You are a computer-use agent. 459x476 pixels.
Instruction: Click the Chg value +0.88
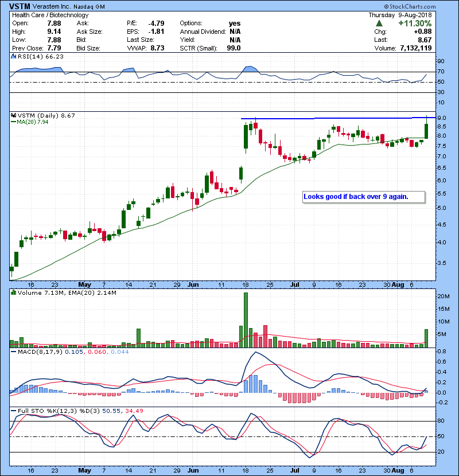pyautogui.click(x=422, y=32)
